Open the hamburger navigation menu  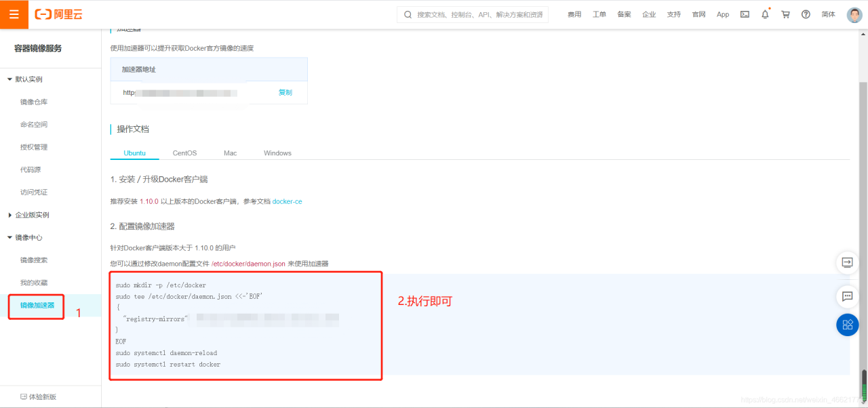[14, 14]
